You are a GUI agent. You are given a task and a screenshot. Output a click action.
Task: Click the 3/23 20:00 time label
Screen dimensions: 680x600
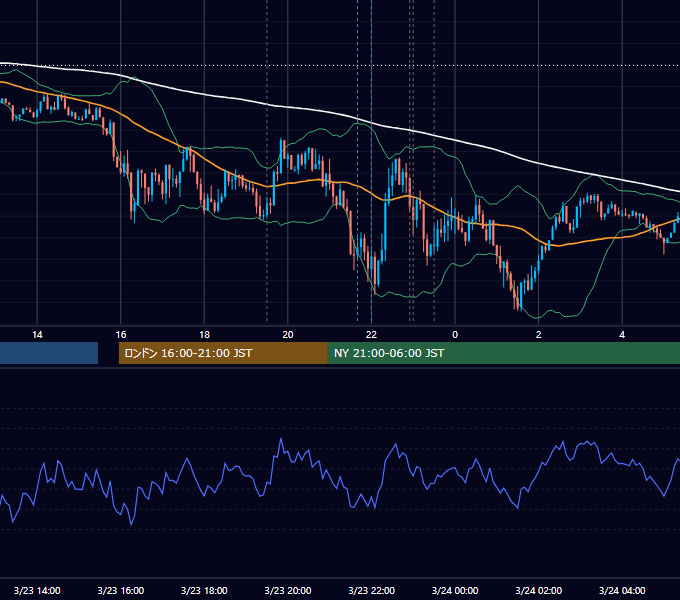288,590
